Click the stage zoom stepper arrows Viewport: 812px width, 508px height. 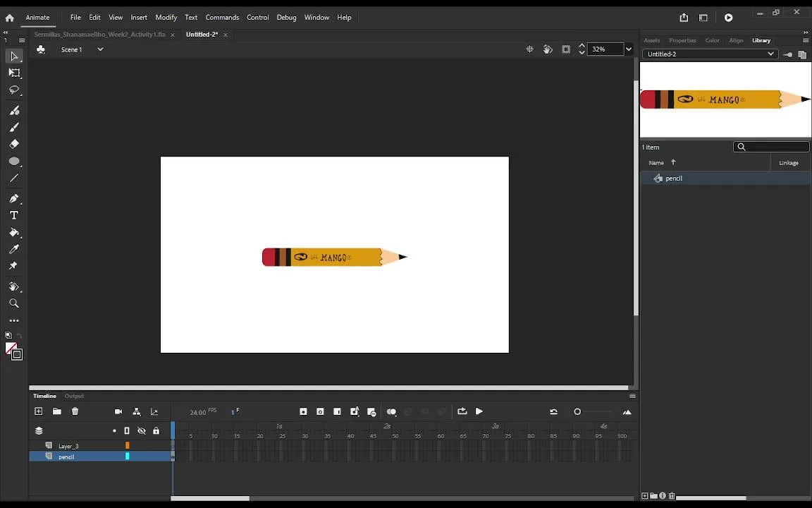582,49
